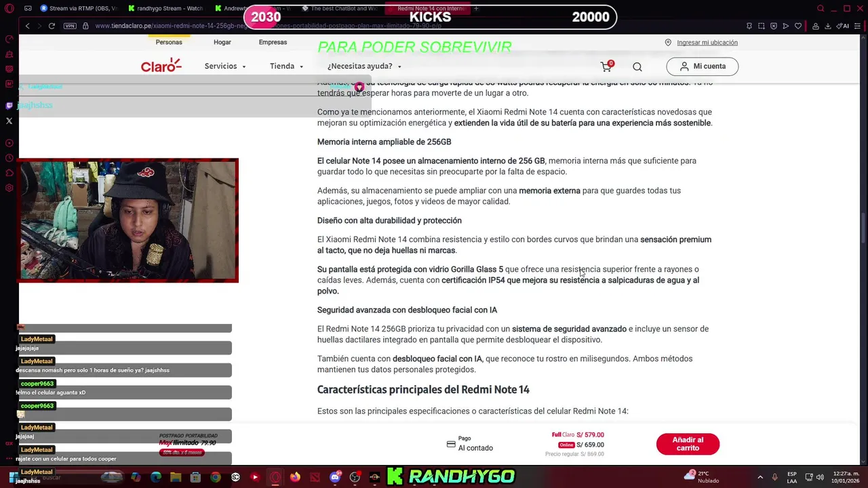Open the browser AI assistant button

[x=842, y=26]
